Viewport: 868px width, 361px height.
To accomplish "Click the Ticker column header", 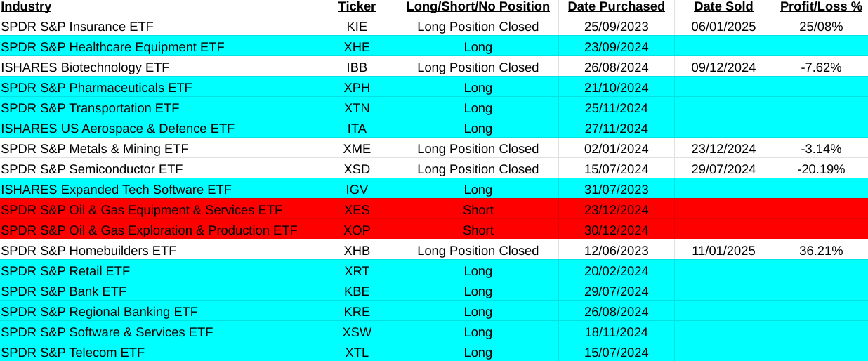I will (357, 6).
